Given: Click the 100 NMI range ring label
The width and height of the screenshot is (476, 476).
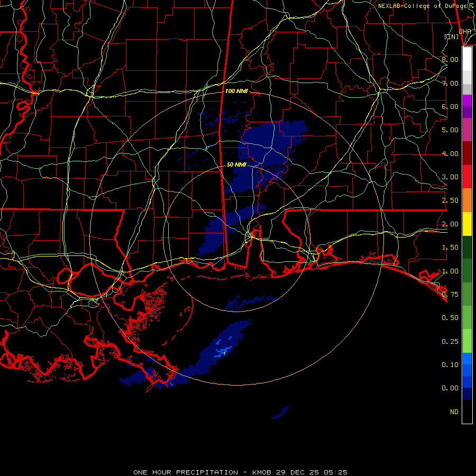Looking at the screenshot, I should pyautogui.click(x=236, y=91).
